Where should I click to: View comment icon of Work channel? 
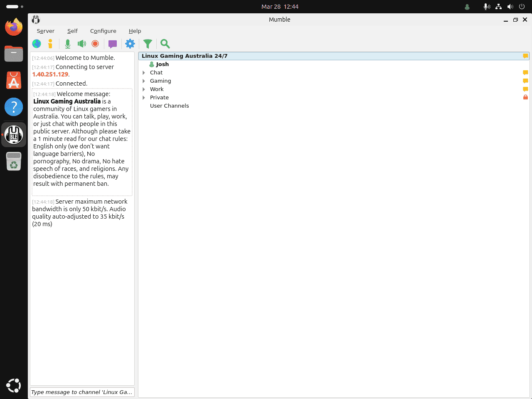point(525,89)
